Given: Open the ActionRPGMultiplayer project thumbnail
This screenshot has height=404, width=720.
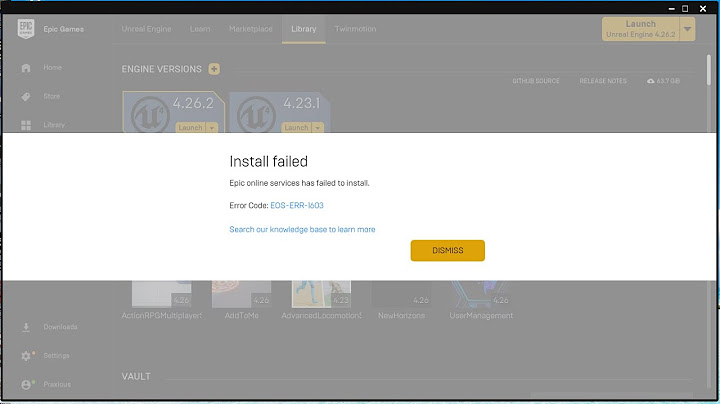Looking at the screenshot, I should tap(162, 294).
